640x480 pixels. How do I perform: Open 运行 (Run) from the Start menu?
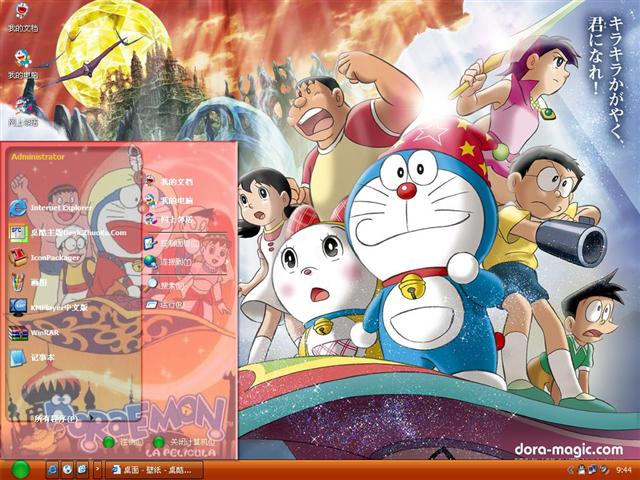click(165, 304)
